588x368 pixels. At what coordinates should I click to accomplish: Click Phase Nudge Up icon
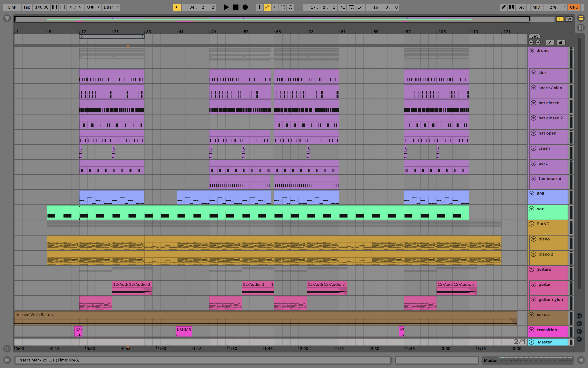click(62, 7)
